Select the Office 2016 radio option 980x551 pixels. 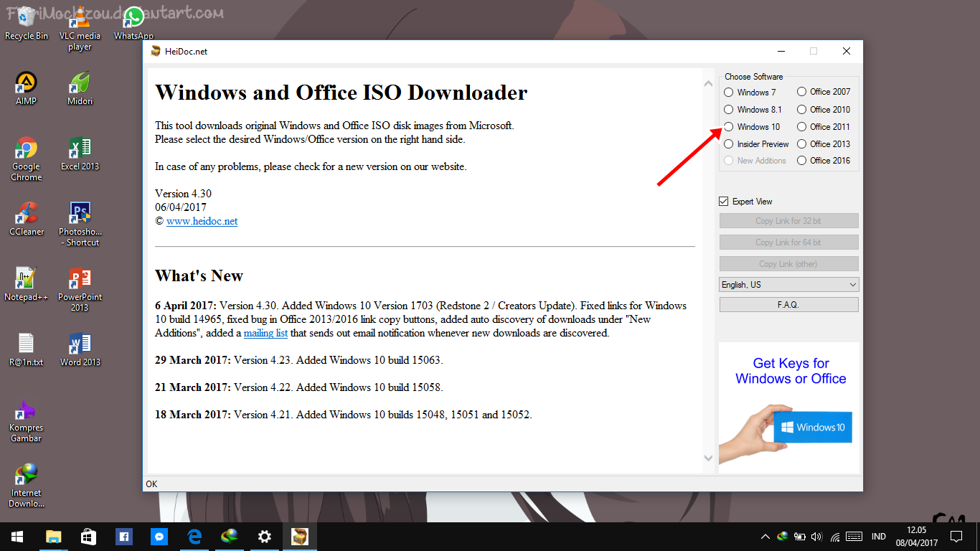[802, 161]
